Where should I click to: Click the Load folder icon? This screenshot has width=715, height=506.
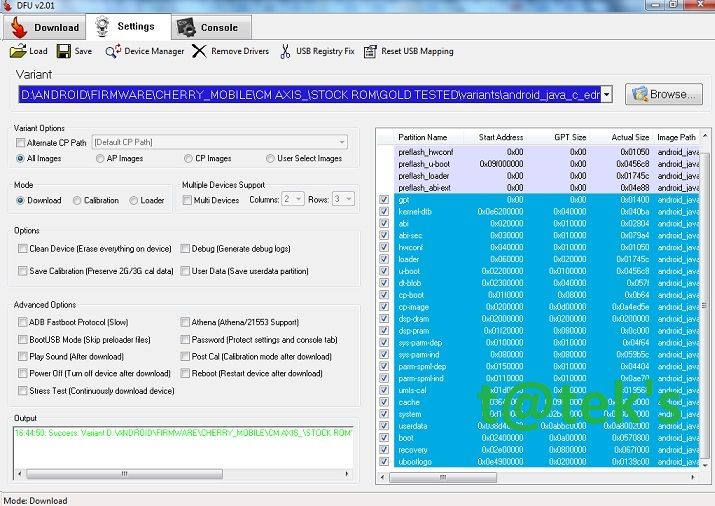click(18, 51)
